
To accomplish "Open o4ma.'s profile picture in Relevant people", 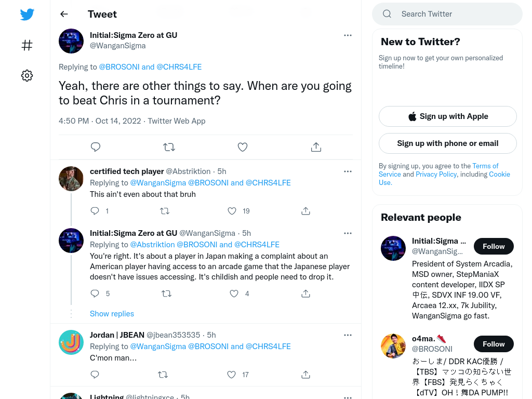I will click(x=393, y=346).
